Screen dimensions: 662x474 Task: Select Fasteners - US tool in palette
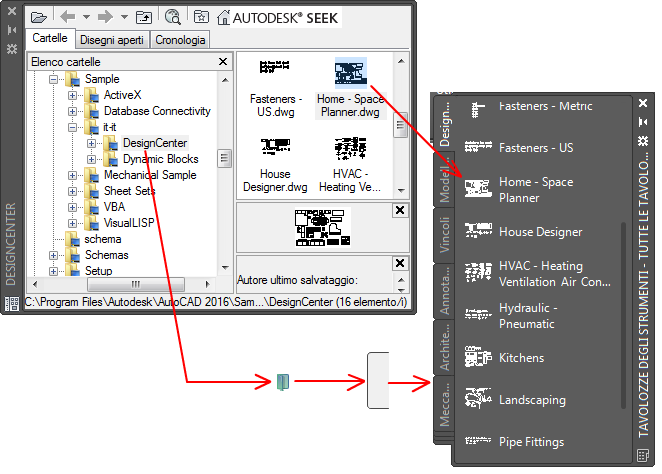[x=519, y=147]
